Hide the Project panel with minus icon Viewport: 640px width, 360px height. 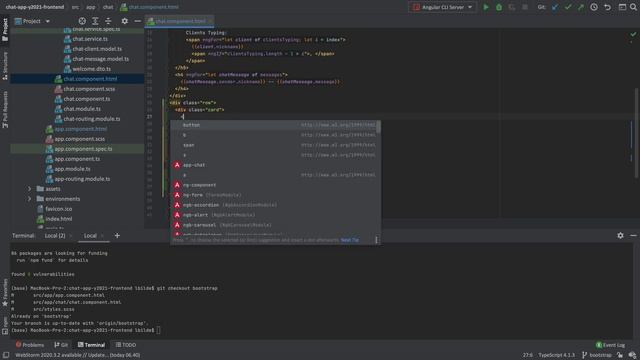tap(138, 21)
